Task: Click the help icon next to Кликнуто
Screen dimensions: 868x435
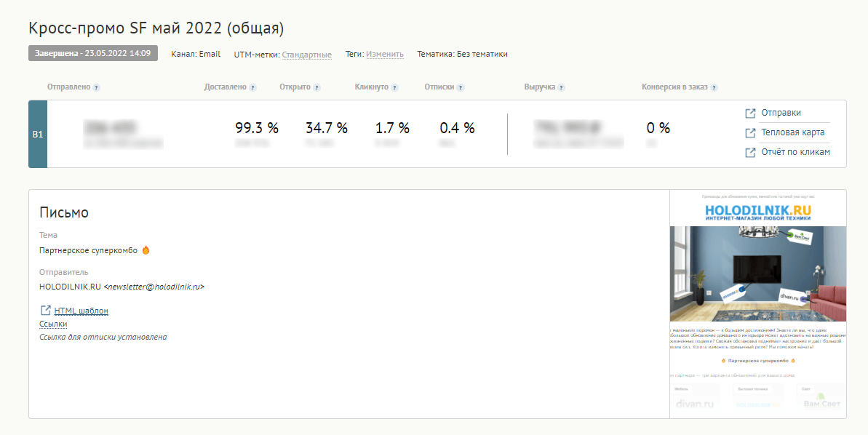Action: pyautogui.click(x=394, y=87)
